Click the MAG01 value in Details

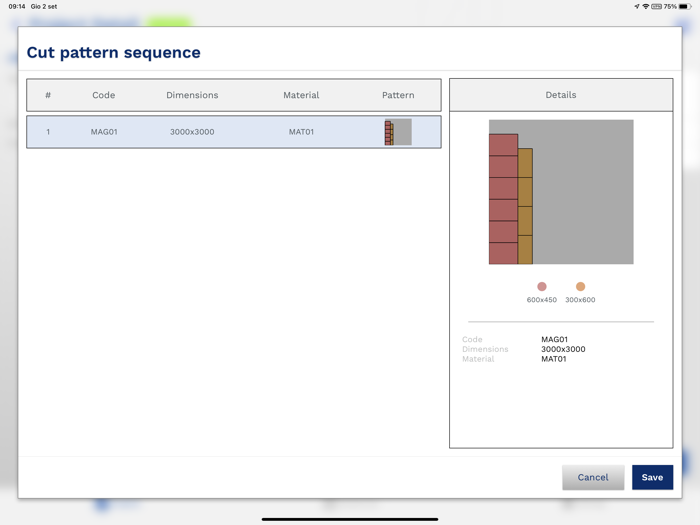tap(554, 339)
